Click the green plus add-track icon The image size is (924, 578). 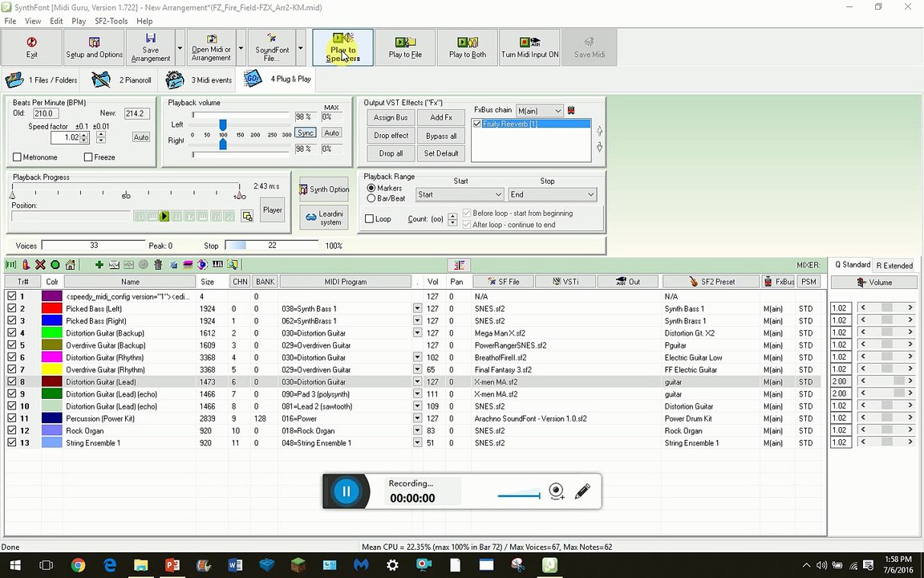[99, 265]
